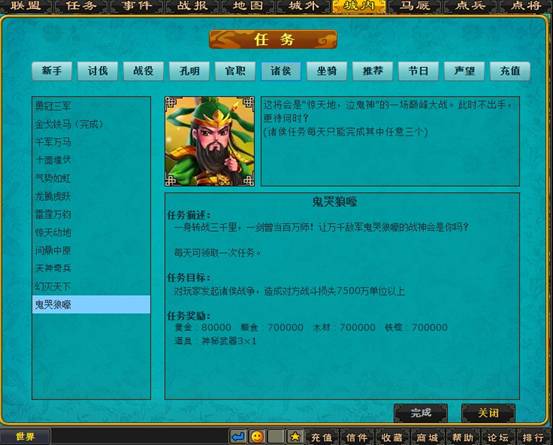Click the 神秘武器3×1 item reward
Viewport: 553px width, 445px height.
(229, 341)
